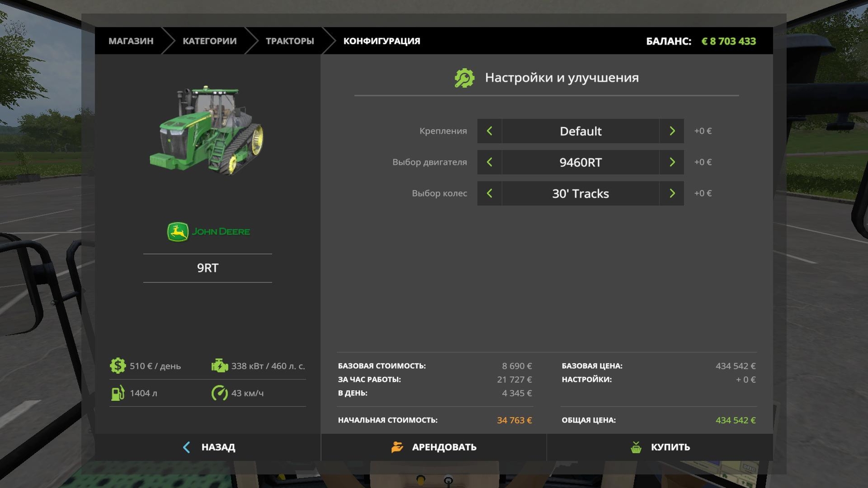Click the lease hand icon beside Арендовать

(x=397, y=447)
